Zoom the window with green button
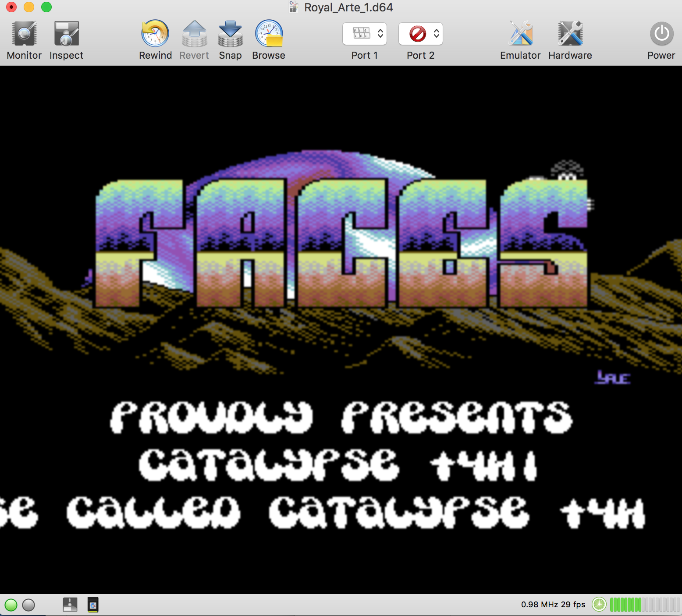 point(46,7)
